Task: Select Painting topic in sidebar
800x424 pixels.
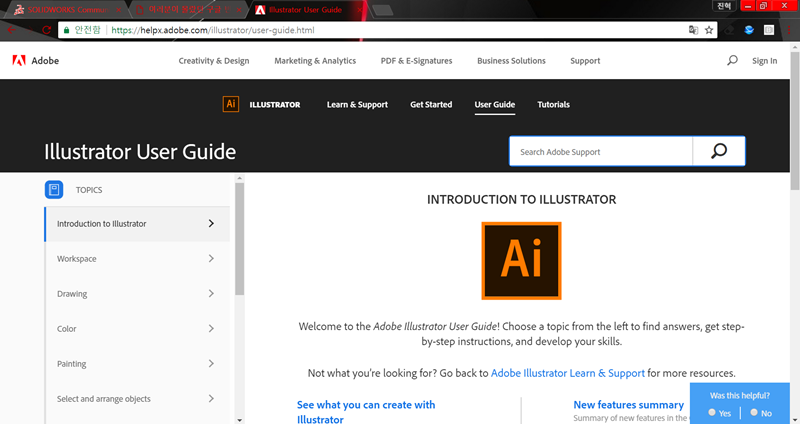Action: pyautogui.click(x=71, y=364)
